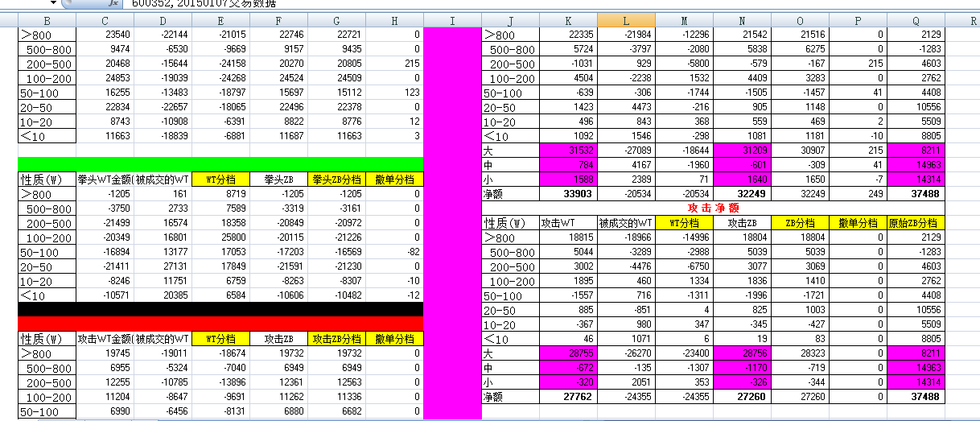
Task: Click cell showing -14996
Action: 684,237
